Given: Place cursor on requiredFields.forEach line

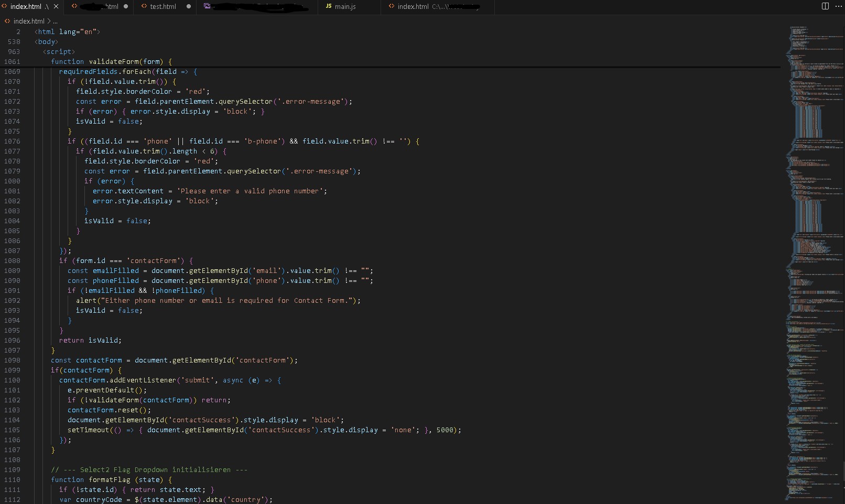Looking at the screenshot, I should click(x=128, y=71).
